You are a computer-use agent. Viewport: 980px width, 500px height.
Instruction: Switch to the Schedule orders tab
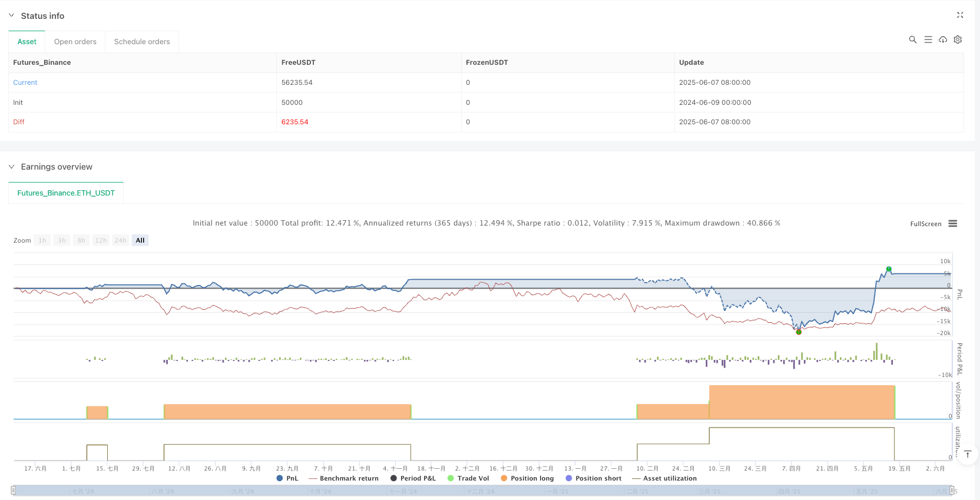click(142, 42)
